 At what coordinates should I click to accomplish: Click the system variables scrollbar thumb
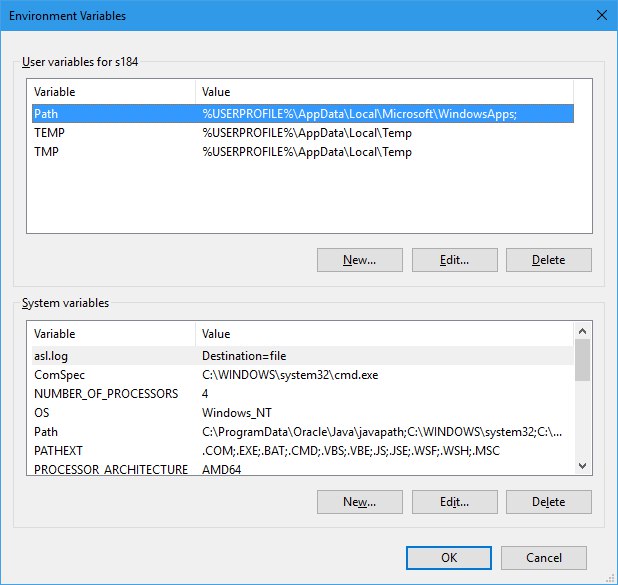(583, 360)
